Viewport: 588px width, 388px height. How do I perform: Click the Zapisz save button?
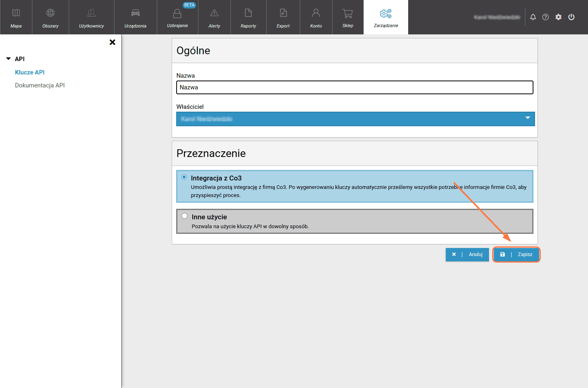tap(516, 254)
